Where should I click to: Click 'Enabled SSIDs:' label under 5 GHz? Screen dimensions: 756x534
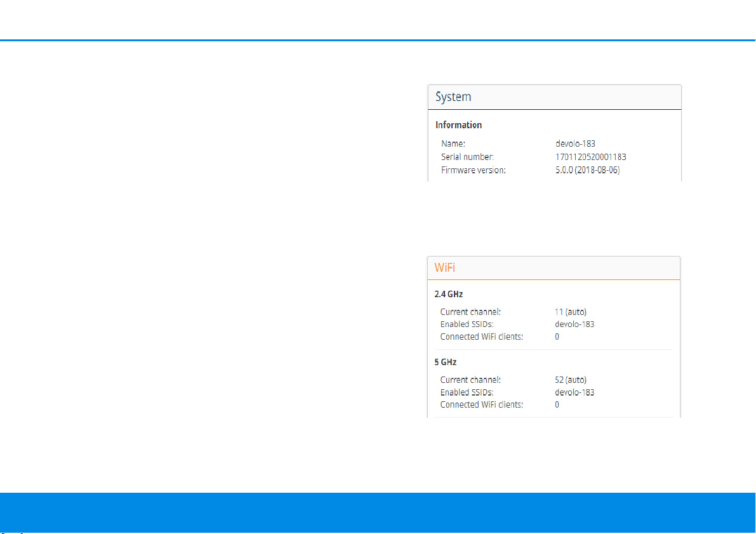(x=467, y=392)
